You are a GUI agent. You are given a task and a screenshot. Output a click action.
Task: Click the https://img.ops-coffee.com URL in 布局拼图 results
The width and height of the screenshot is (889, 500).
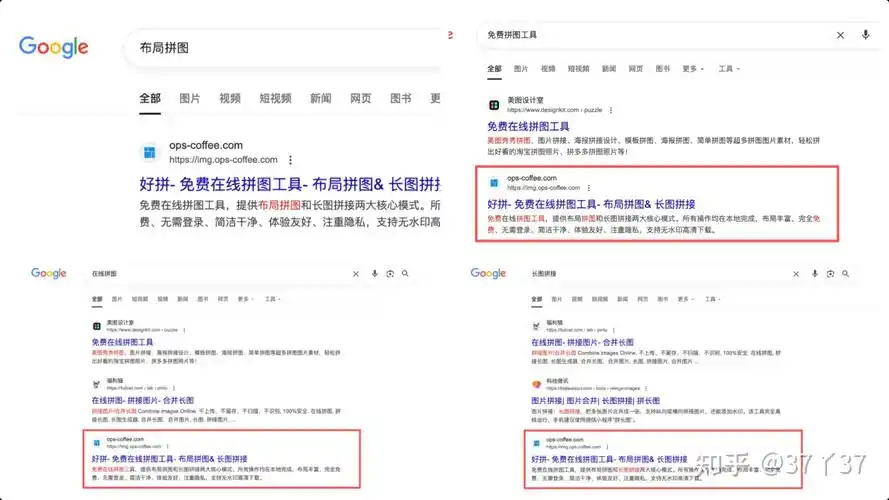[x=223, y=160]
